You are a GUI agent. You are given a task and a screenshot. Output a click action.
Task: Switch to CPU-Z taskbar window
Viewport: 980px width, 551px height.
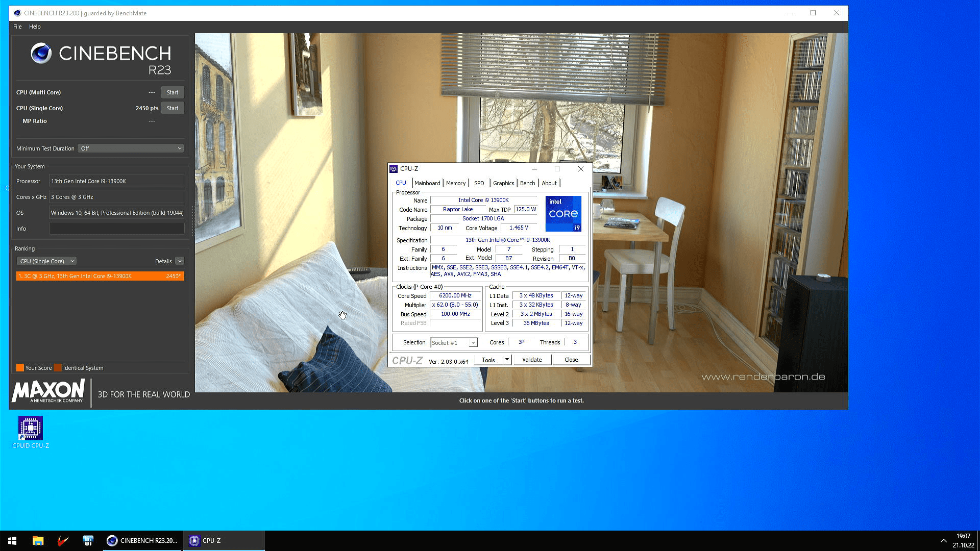(x=224, y=540)
